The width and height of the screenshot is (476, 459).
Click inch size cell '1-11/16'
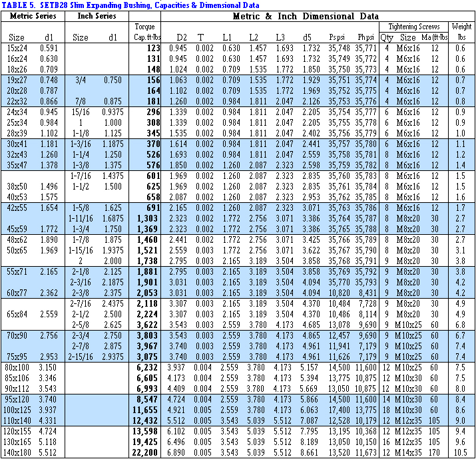pos(81,218)
